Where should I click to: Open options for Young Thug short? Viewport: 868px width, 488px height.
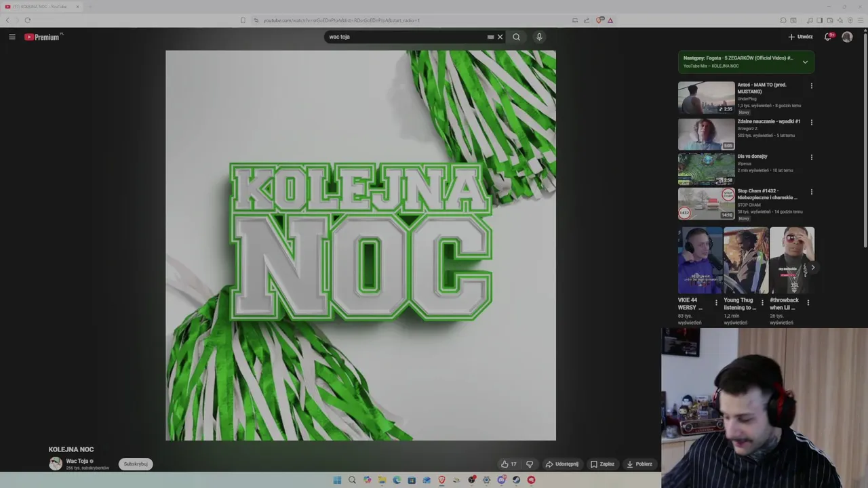coord(762,302)
